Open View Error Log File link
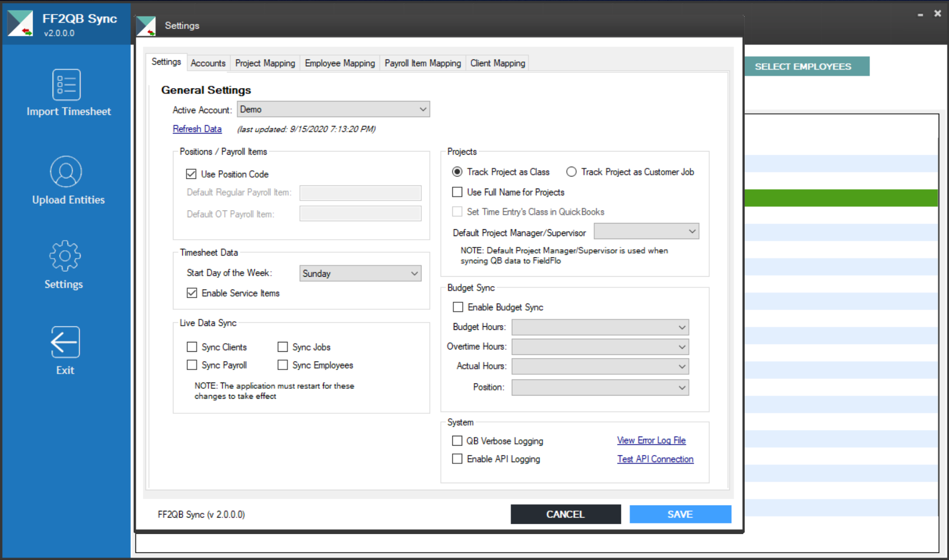This screenshot has width=949, height=560. coord(651,440)
